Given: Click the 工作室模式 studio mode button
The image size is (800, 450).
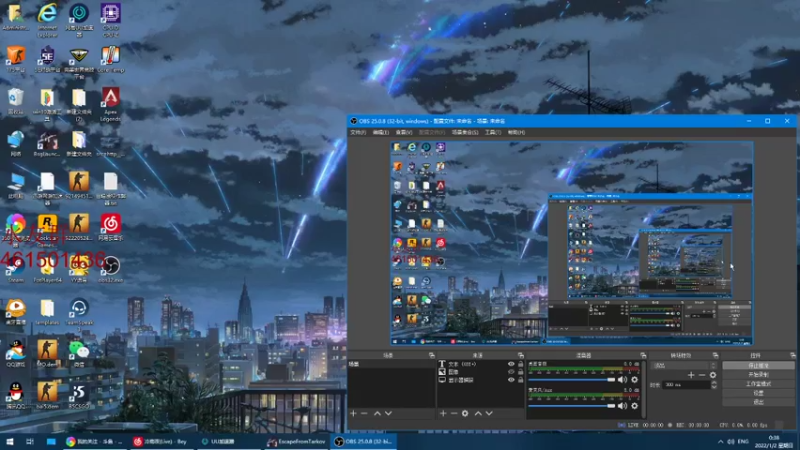Looking at the screenshot, I should [x=759, y=384].
